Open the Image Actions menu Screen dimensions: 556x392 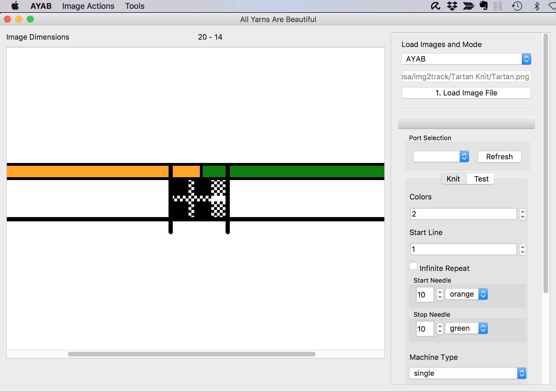pos(88,6)
